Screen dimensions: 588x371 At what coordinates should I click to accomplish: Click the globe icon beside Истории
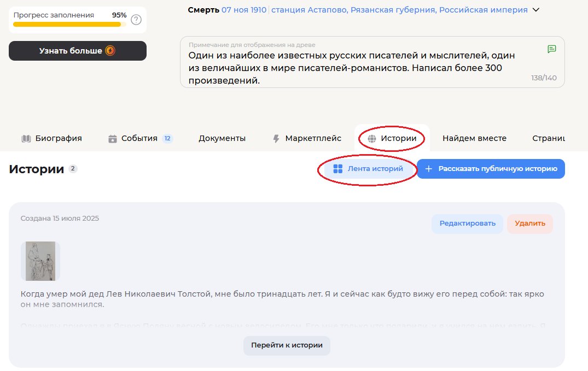tap(372, 139)
